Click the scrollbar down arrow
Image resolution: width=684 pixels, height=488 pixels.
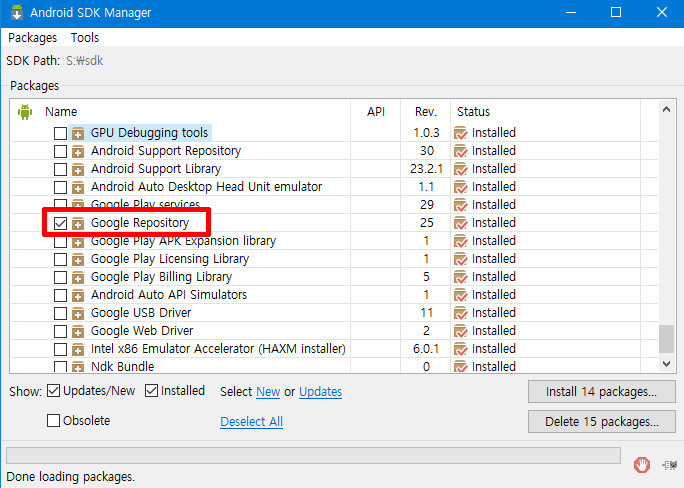point(666,364)
